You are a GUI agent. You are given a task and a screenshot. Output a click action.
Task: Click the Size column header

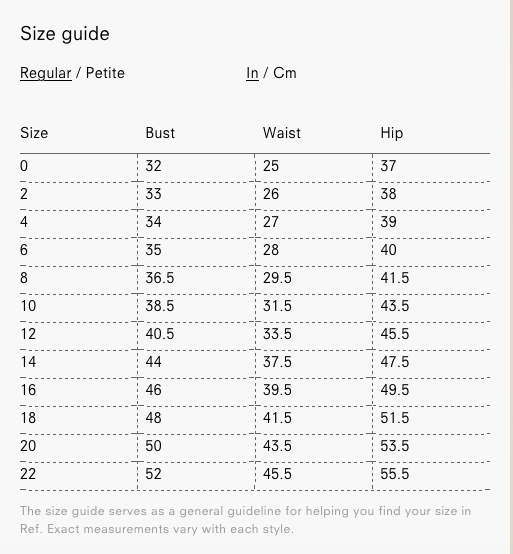(34, 133)
